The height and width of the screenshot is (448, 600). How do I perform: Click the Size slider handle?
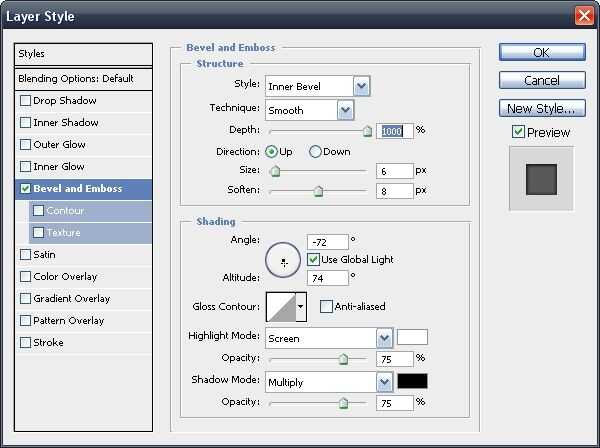coord(275,171)
